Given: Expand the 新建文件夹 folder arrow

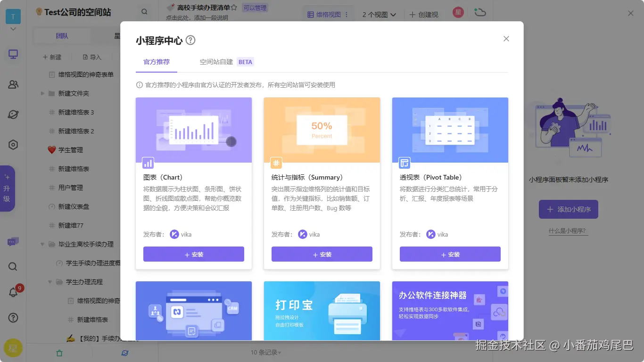Looking at the screenshot, I should (42, 93).
